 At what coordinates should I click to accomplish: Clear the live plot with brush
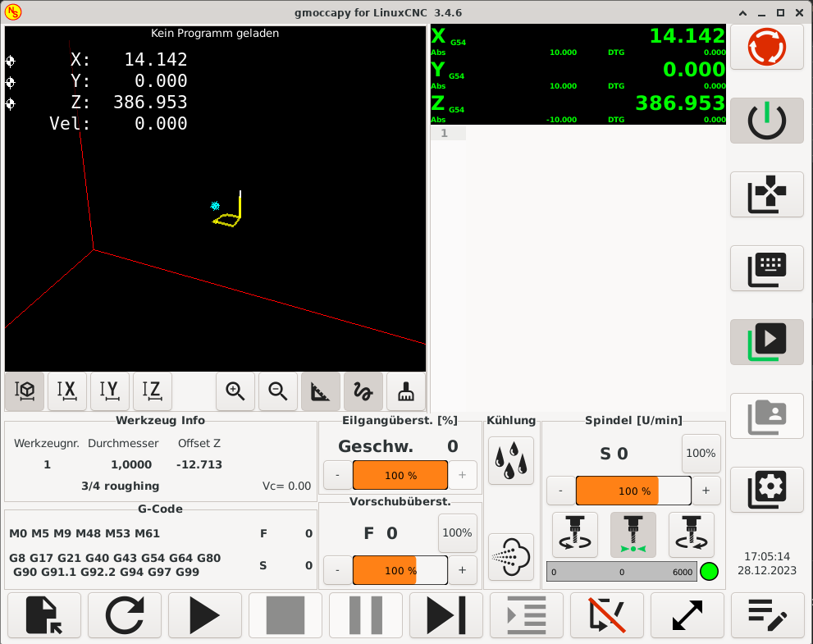point(406,391)
